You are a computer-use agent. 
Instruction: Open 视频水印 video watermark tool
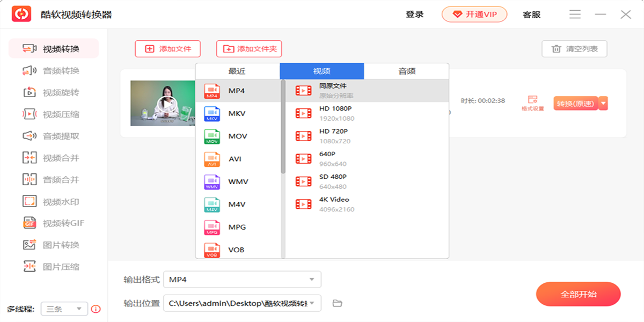coord(53,202)
